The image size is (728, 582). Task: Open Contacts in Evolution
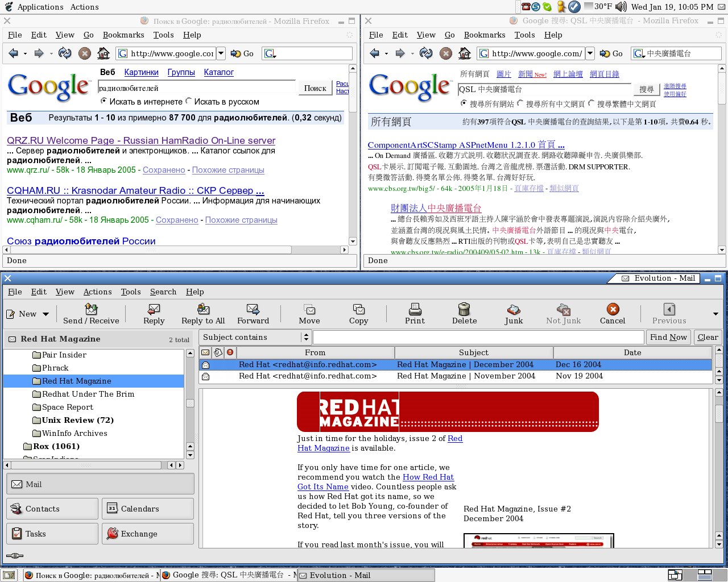click(52, 509)
